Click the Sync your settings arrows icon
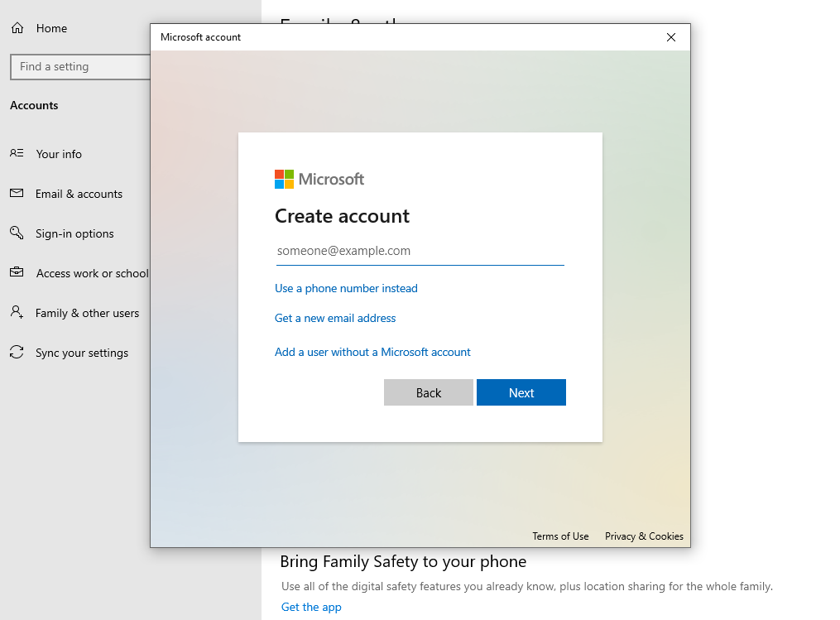This screenshot has width=840, height=620. (x=17, y=352)
